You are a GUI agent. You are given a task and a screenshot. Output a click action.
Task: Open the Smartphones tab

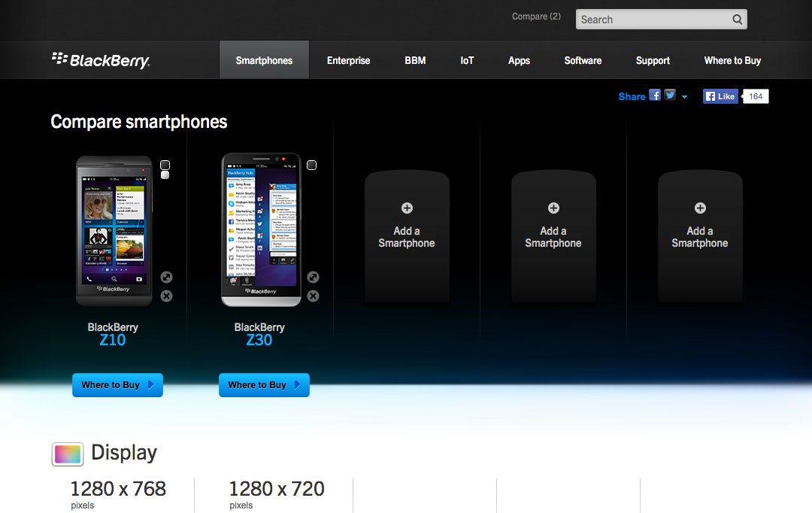(264, 60)
